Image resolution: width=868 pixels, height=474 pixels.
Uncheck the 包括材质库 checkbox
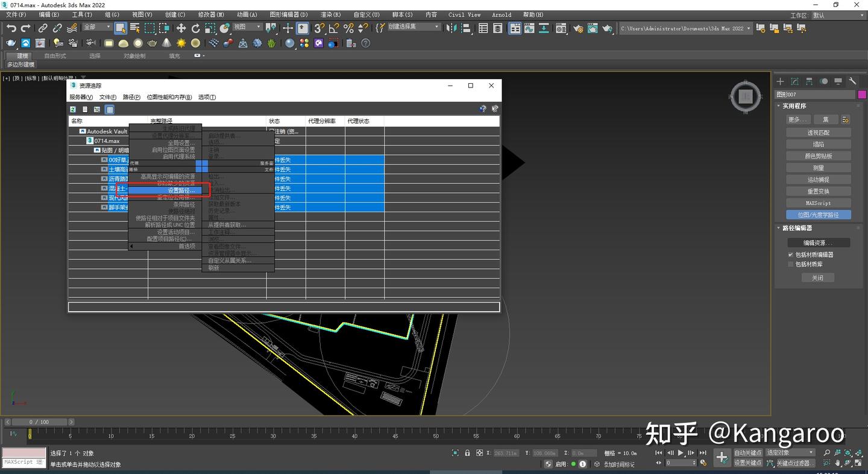tap(791, 264)
